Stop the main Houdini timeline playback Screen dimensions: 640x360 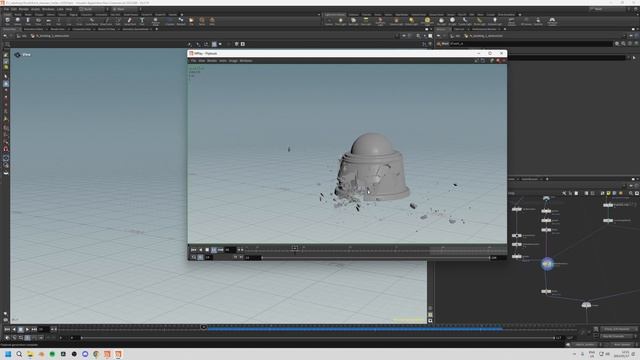[x=20, y=329]
